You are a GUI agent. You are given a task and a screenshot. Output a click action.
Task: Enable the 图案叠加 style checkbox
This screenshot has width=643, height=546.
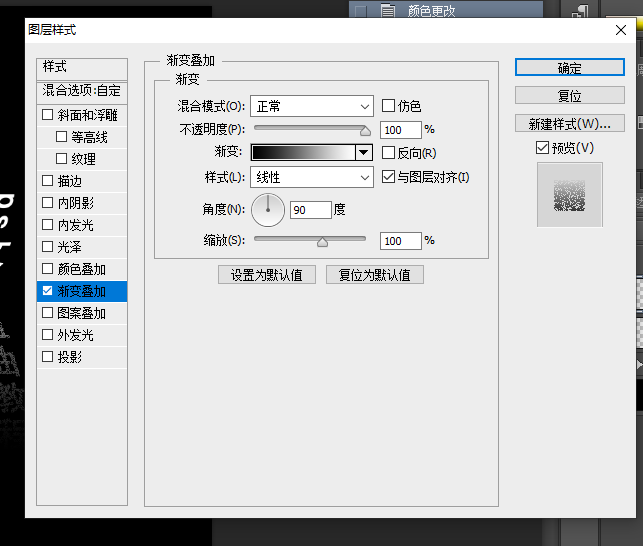tap(48, 313)
